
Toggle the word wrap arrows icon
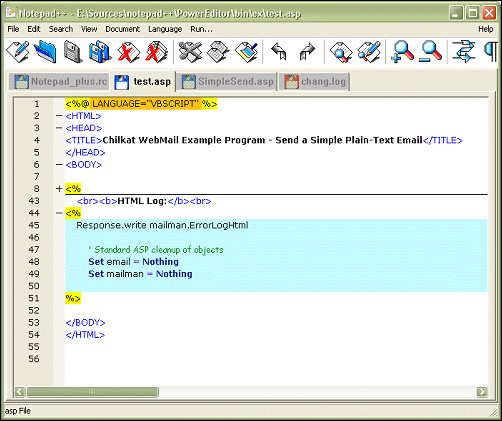tap(464, 52)
